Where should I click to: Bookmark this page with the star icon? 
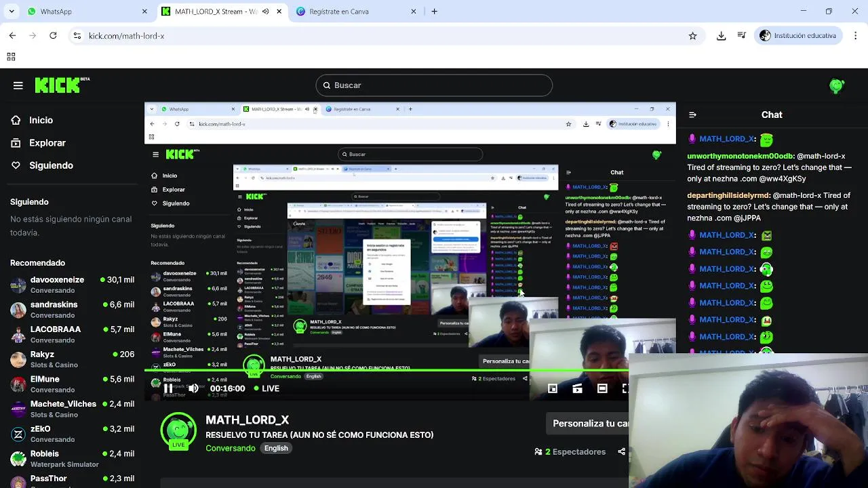[x=692, y=36]
